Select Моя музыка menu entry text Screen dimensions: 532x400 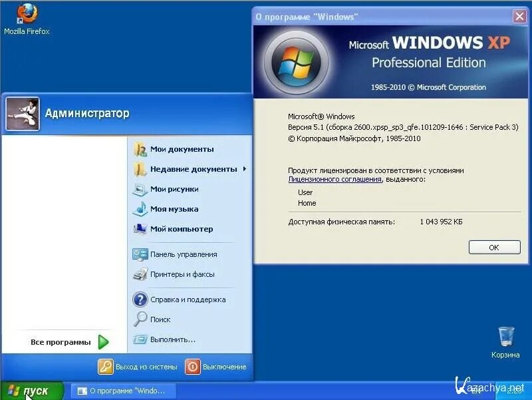click(x=174, y=209)
